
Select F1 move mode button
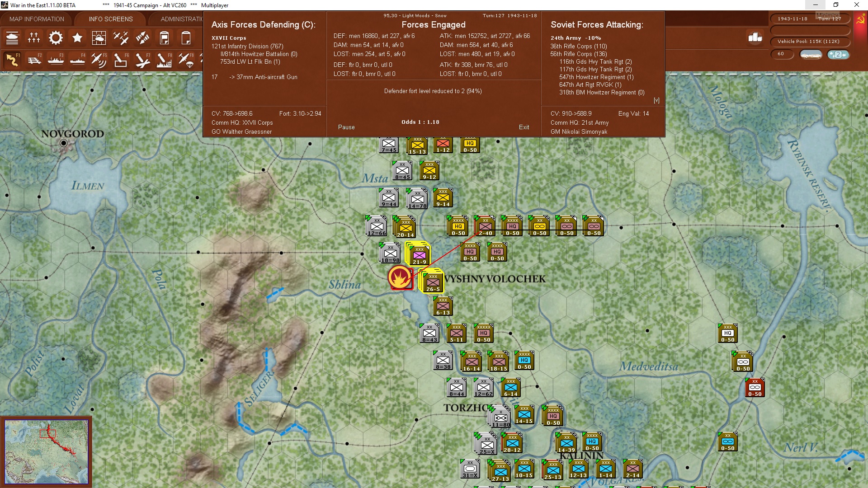[x=13, y=60]
